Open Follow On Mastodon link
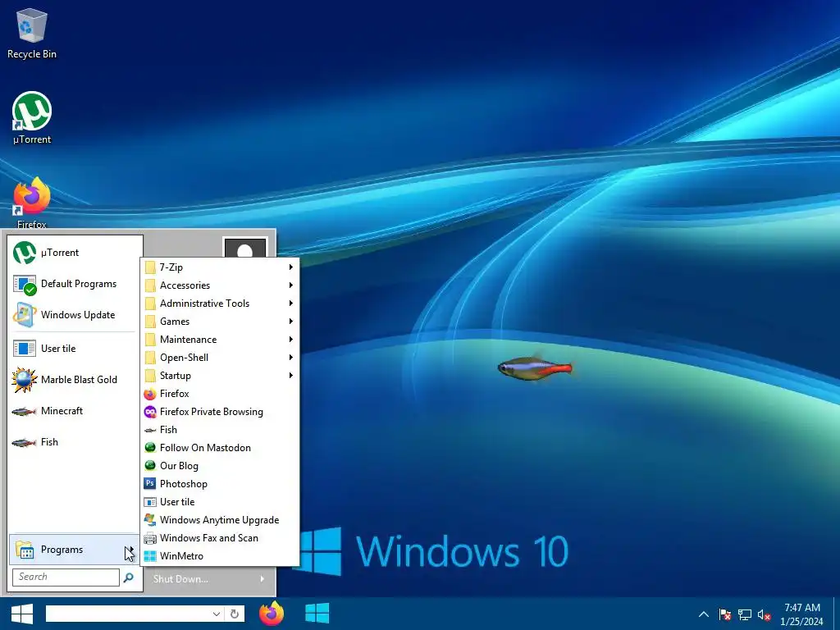Screen dimensions: 840x630 pos(220,448)
